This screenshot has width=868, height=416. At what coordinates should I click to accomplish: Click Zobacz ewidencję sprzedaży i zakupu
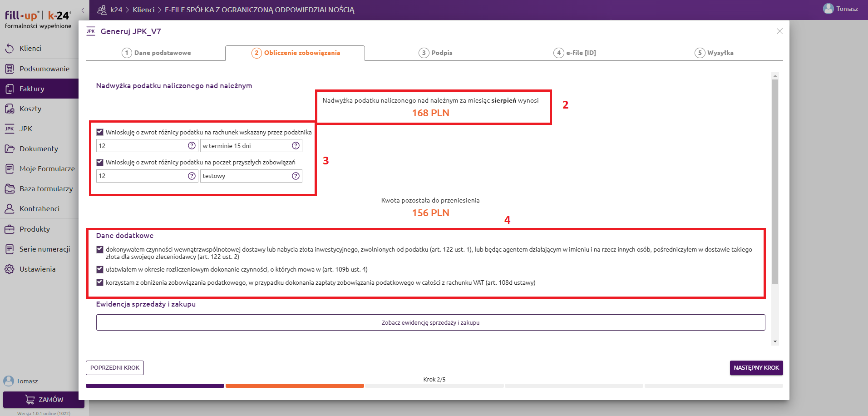pyautogui.click(x=430, y=322)
